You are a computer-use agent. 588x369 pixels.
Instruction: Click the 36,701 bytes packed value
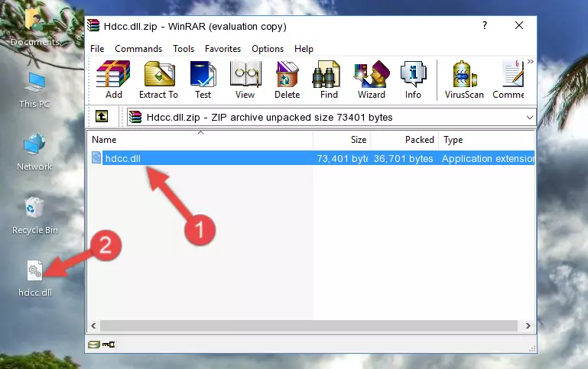(403, 158)
